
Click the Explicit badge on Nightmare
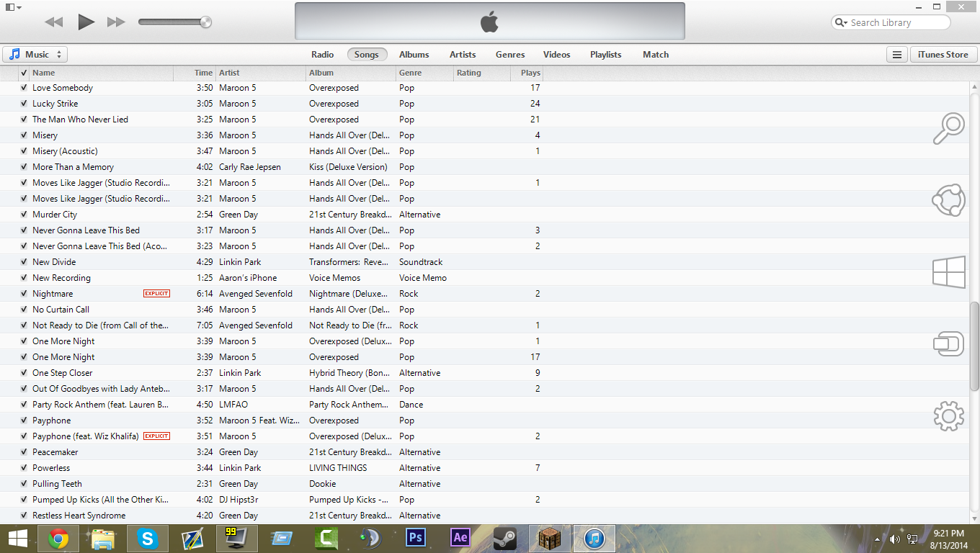click(x=156, y=294)
